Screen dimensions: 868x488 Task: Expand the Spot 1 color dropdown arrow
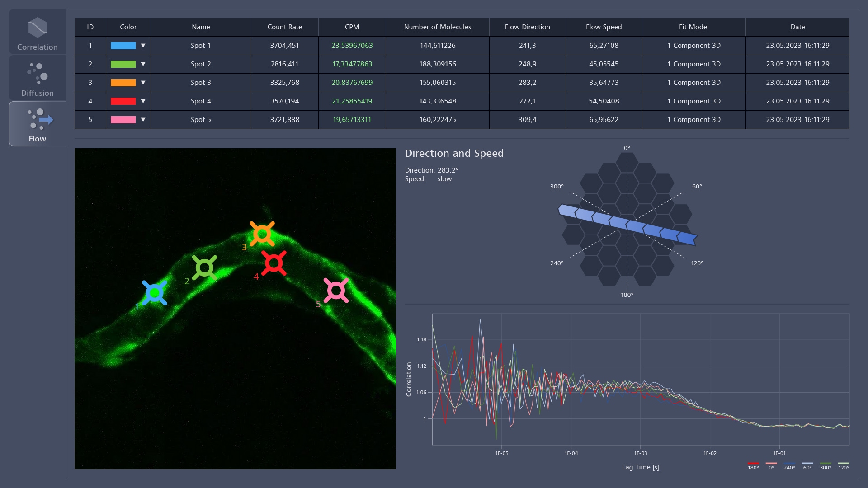143,46
